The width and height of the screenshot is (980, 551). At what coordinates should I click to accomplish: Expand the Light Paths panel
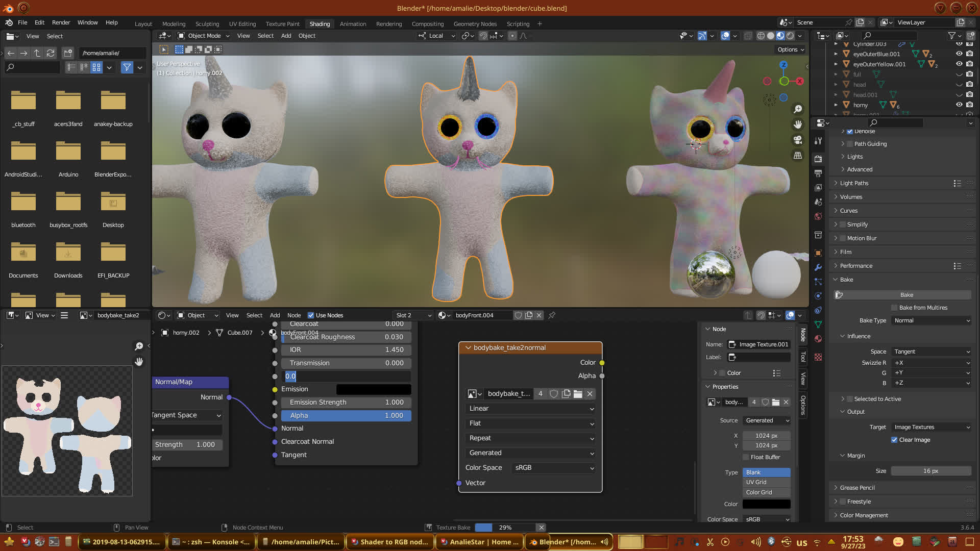coord(854,183)
